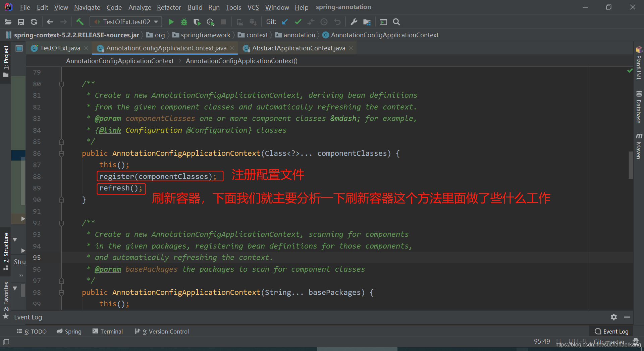The image size is (644, 351).
Task: Toggle fold end marker at line 85
Action: 61,142
